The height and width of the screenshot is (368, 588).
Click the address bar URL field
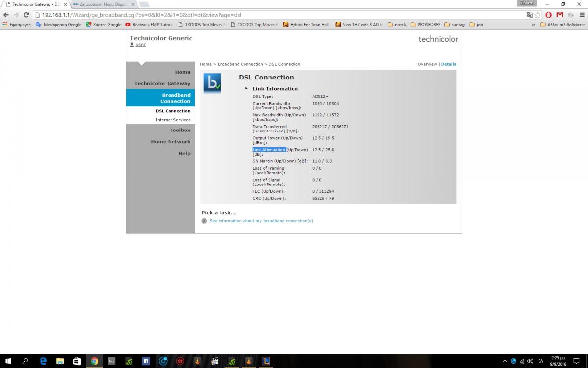click(x=279, y=15)
